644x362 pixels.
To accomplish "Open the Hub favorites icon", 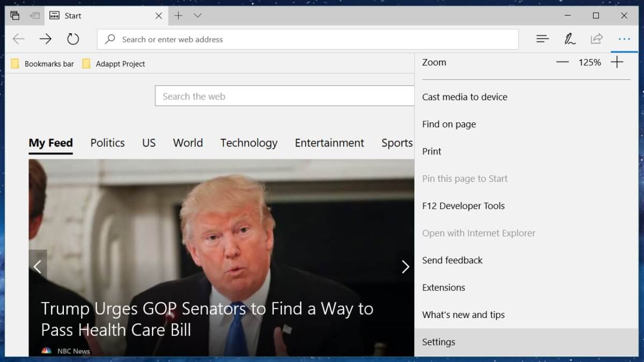I will coord(543,39).
